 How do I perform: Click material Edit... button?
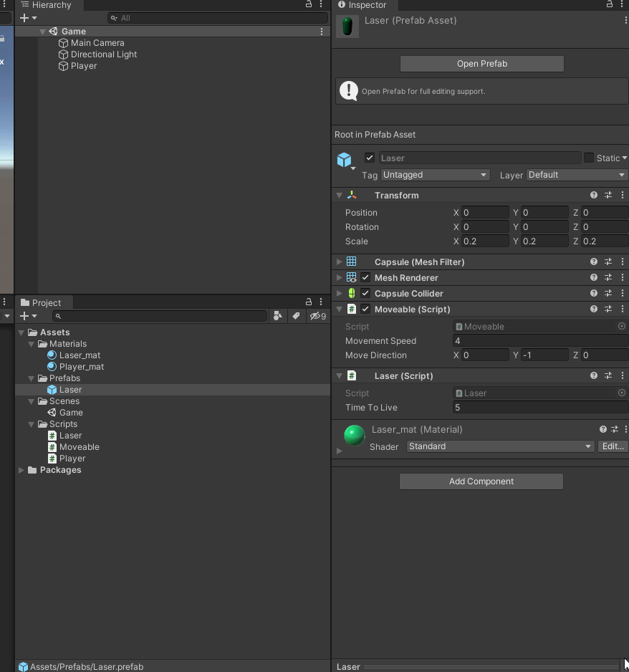tap(613, 446)
